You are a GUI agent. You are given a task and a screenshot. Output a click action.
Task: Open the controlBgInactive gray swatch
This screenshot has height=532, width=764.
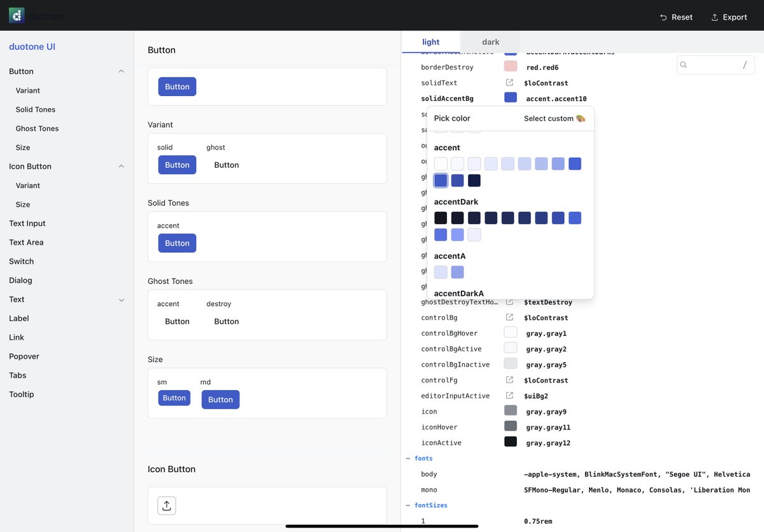click(x=511, y=363)
